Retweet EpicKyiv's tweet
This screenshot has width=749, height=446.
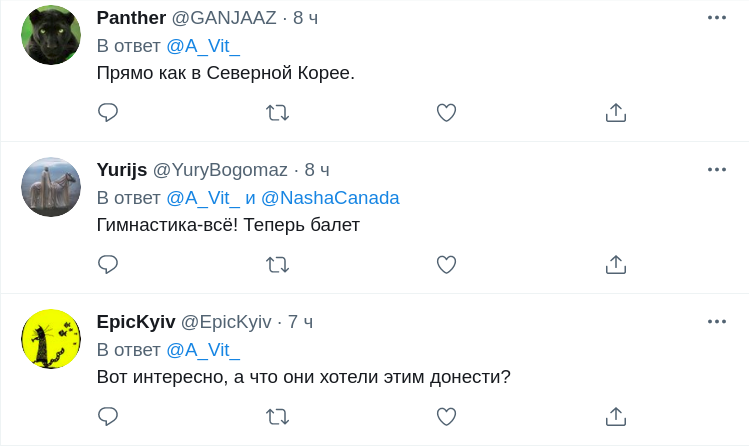[277, 416]
